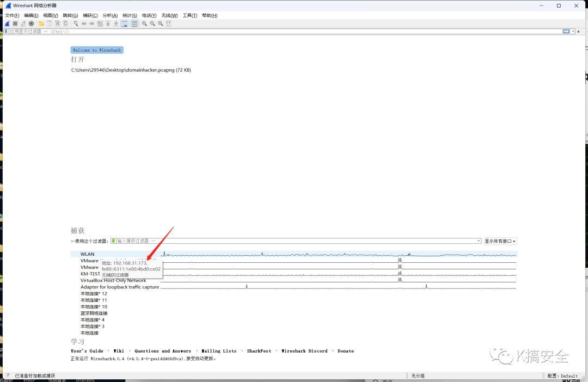Open the 电话(Y) menu

[149, 15]
